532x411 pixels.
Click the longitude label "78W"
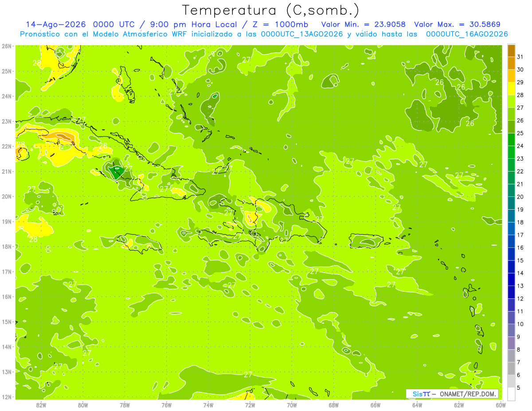pyautogui.click(x=125, y=404)
